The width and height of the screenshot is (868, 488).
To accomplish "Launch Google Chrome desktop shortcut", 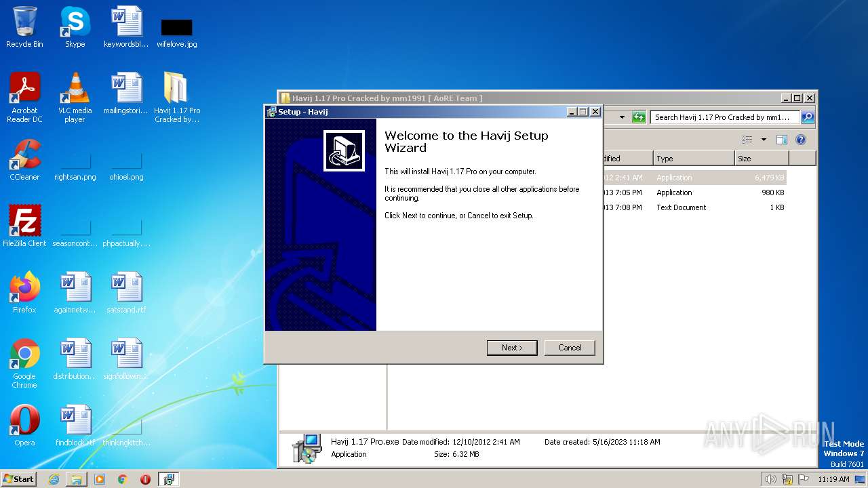I will click(24, 363).
